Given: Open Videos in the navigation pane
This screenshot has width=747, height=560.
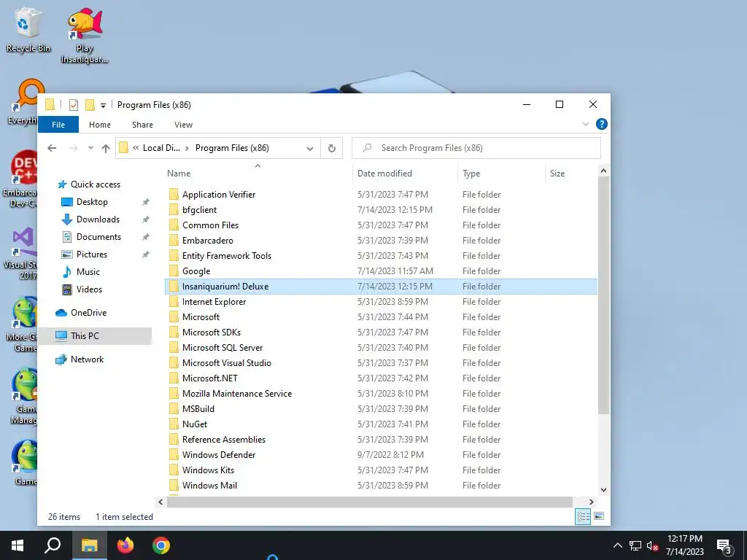Looking at the screenshot, I should tap(89, 289).
